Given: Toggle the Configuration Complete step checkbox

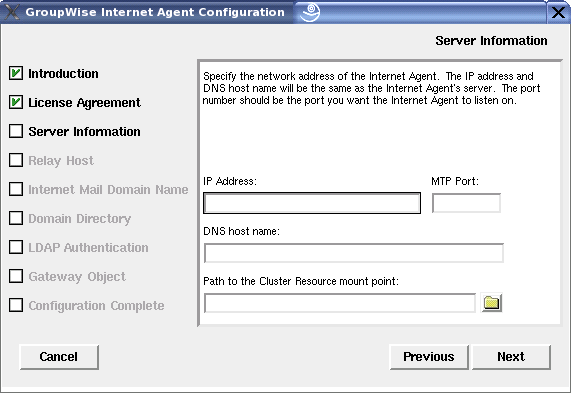Looking at the screenshot, I should pos(16,305).
